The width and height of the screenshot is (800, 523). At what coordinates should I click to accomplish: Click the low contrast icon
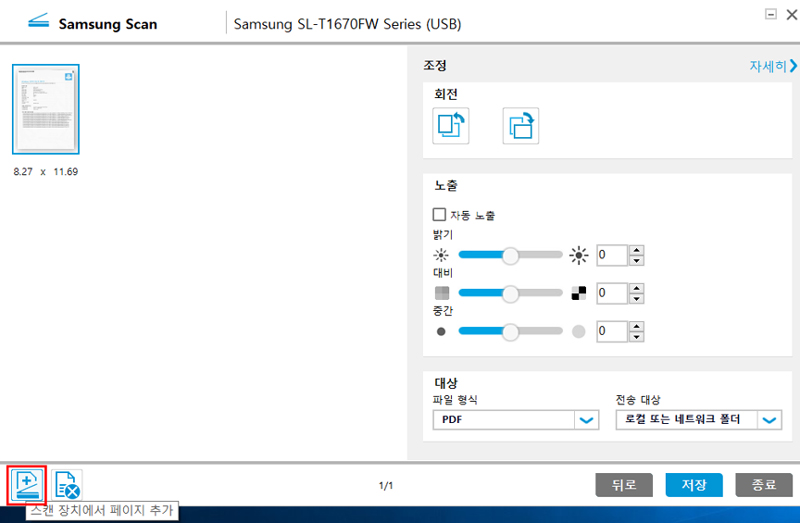coord(442,293)
